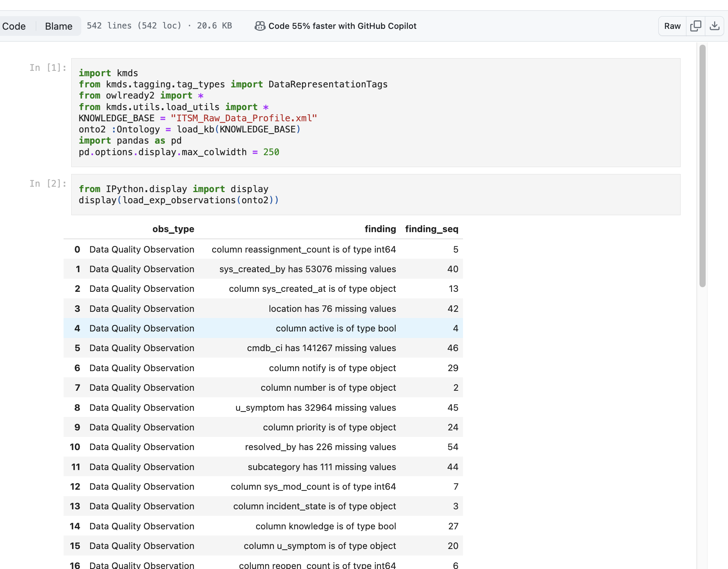Select 'column sys_mod_count is of type int64' cell
Image resolution: width=728 pixels, height=569 pixels.
tap(313, 487)
